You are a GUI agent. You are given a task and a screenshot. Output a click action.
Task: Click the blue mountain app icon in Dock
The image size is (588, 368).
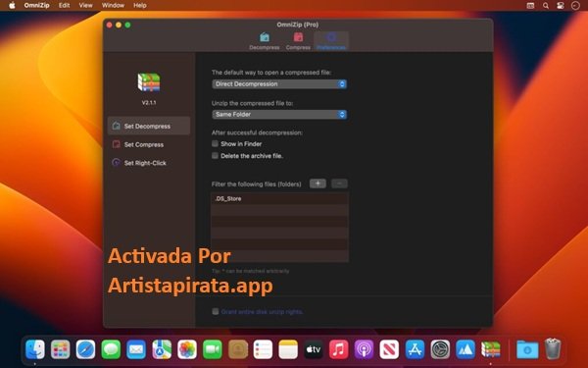[465, 349]
